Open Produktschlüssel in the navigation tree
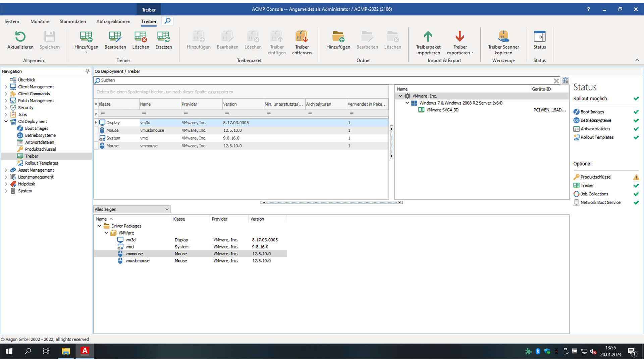644x362 pixels. coord(40,149)
